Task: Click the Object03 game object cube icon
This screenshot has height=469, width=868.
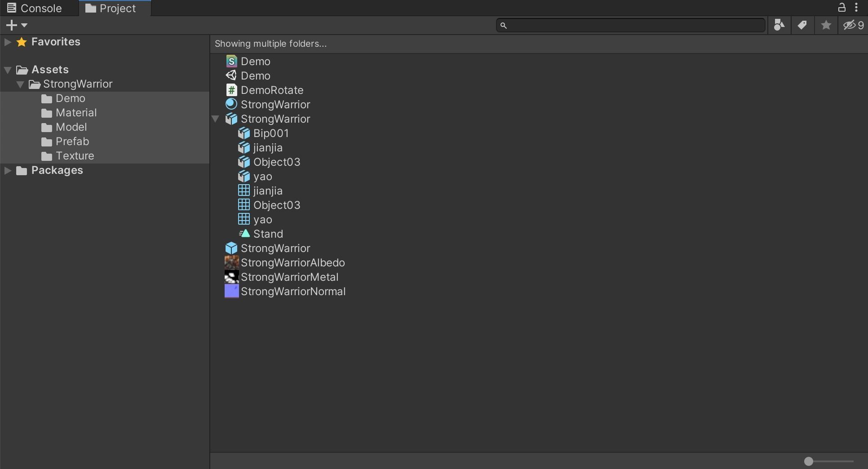Action: click(x=244, y=162)
